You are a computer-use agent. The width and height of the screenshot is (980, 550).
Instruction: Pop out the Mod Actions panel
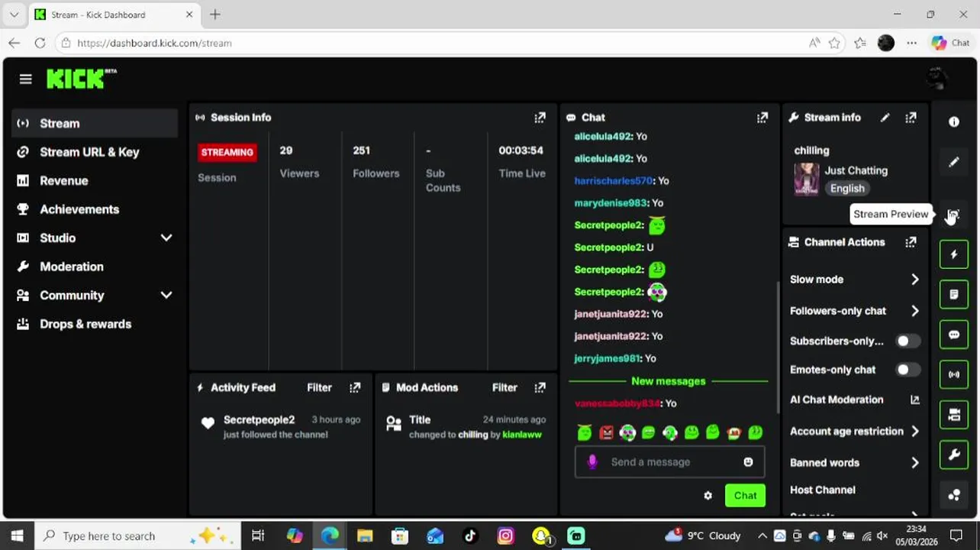tap(540, 388)
